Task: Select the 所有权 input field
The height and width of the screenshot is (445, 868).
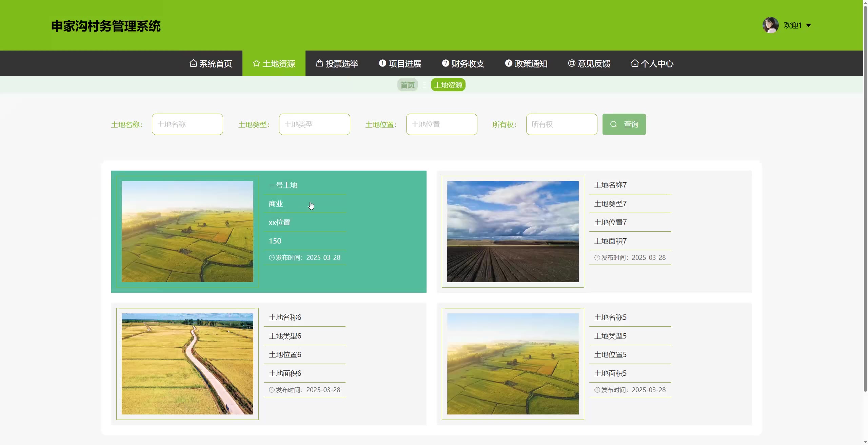Action: [x=561, y=124]
